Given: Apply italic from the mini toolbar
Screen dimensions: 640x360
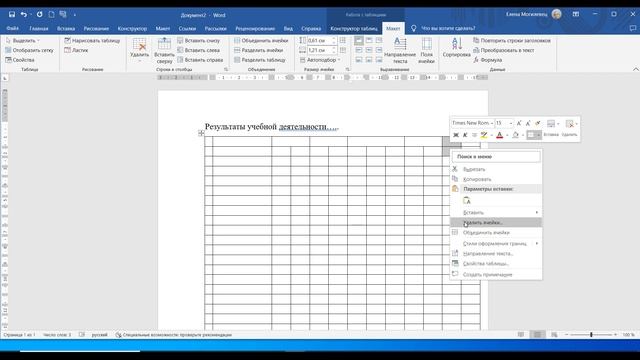Looking at the screenshot, I should pyautogui.click(x=465, y=135).
